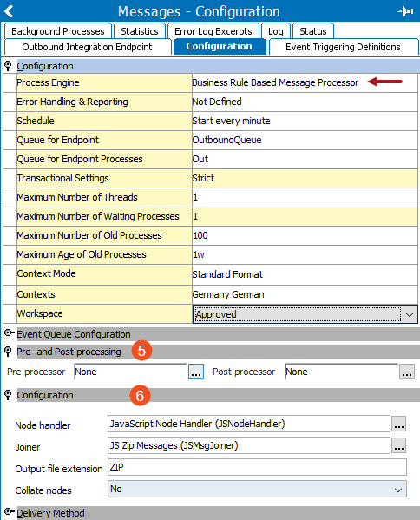Click the Workspace label
Image resolution: width=420 pixels, height=520 pixels.
pos(40,313)
